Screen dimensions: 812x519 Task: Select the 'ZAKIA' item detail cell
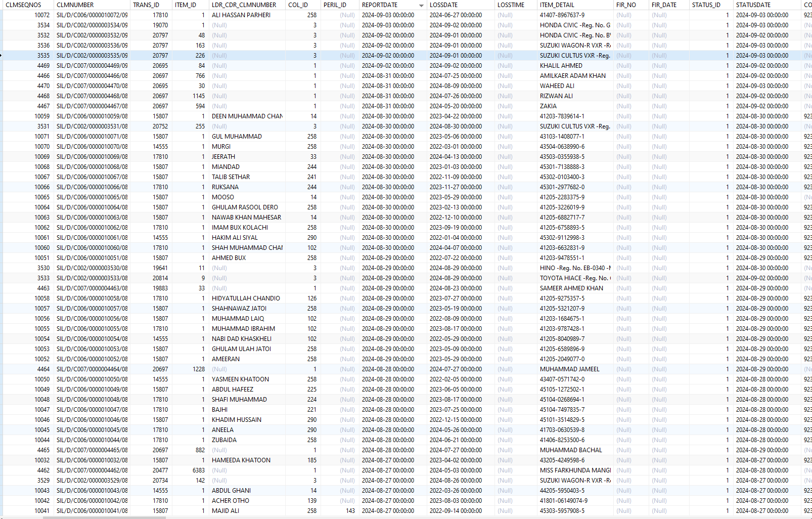pyautogui.click(x=575, y=106)
